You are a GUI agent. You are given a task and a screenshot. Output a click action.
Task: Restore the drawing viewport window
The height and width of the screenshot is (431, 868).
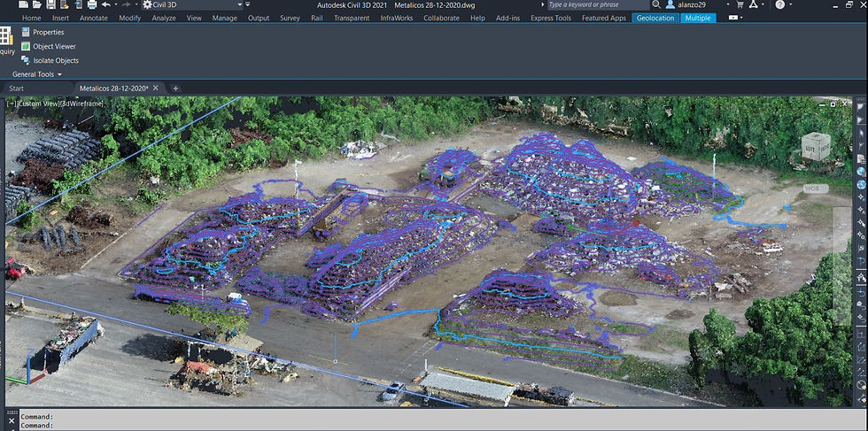(833, 104)
